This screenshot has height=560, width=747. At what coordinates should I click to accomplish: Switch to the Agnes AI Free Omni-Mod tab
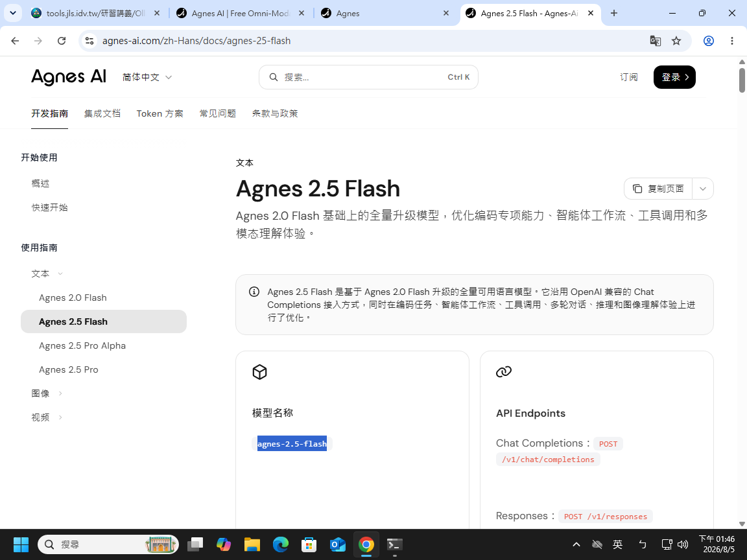pos(241,14)
